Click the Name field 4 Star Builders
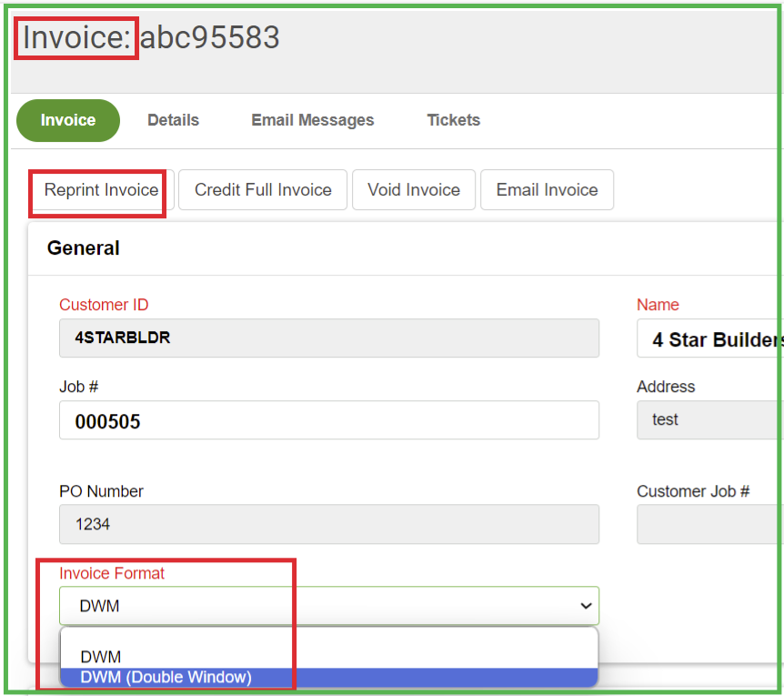This screenshot has width=784, height=696. (710, 339)
